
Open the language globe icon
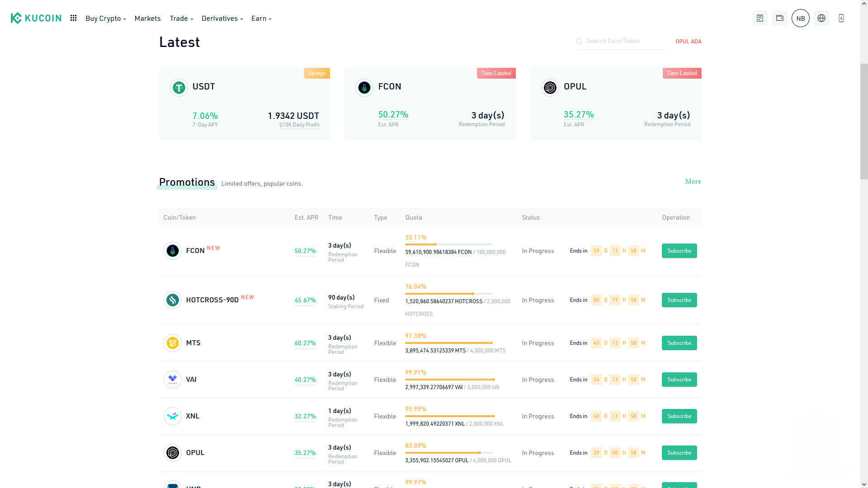(x=821, y=18)
